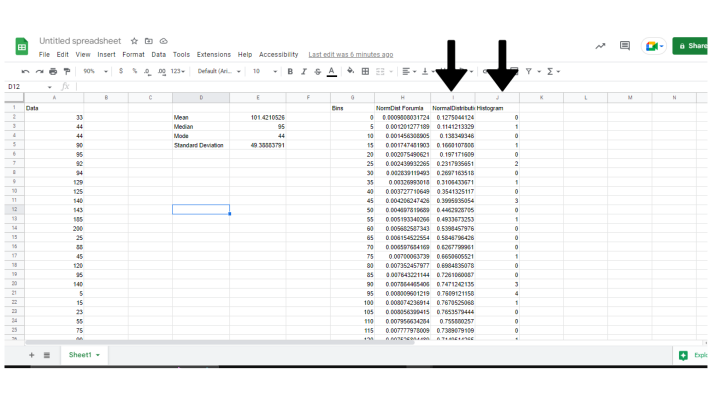
Task: Open the Default (Arial) font dropdown
Action: [219, 71]
